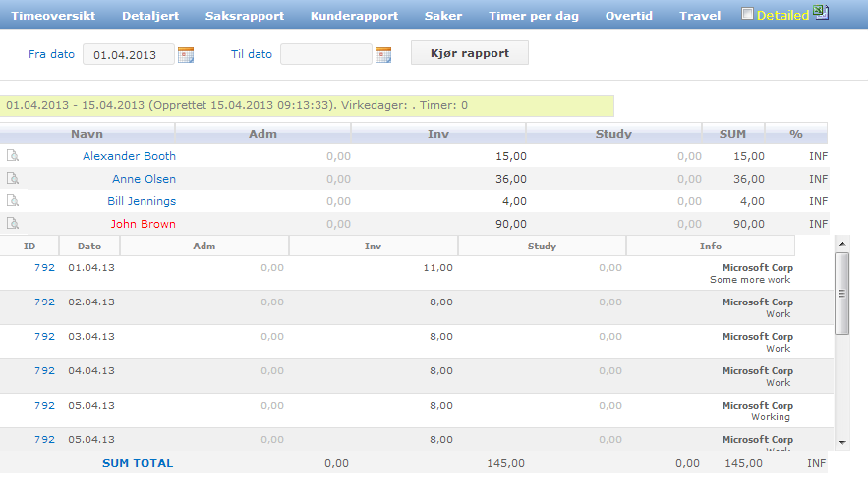The image size is (868, 495).
Task: Enable the Detailed checkbox
Action: click(x=747, y=15)
